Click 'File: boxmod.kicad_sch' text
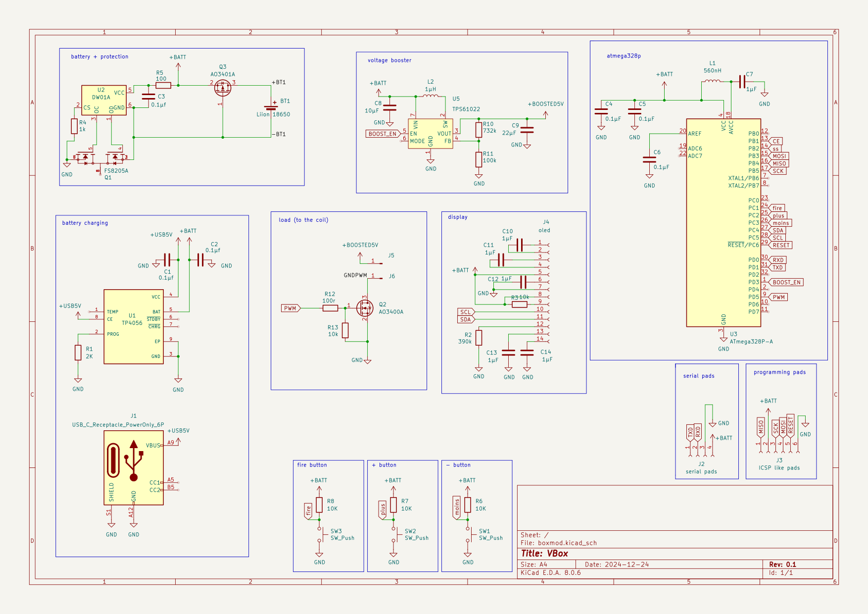The height and width of the screenshot is (614, 868). tap(559, 543)
